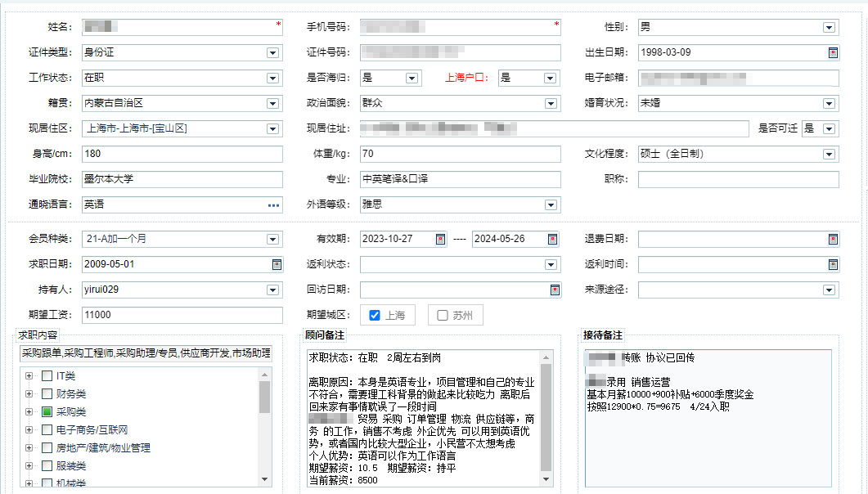The image size is (868, 494).
Task: Click the ellipsis button in 通晓语言 field
Action: click(273, 204)
